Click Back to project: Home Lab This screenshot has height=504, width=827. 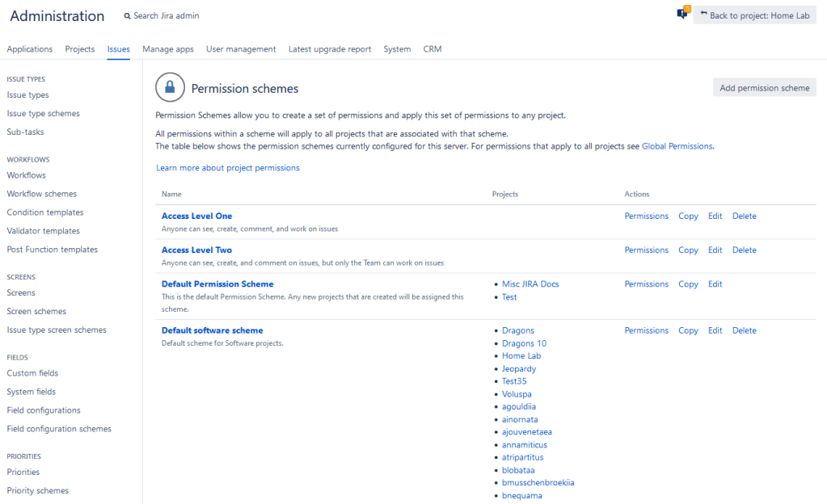click(754, 15)
